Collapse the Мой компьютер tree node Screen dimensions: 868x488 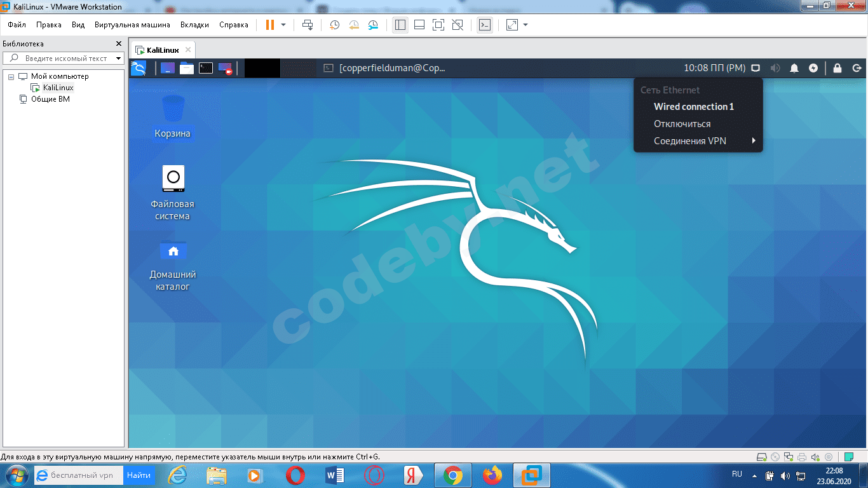tap(11, 76)
